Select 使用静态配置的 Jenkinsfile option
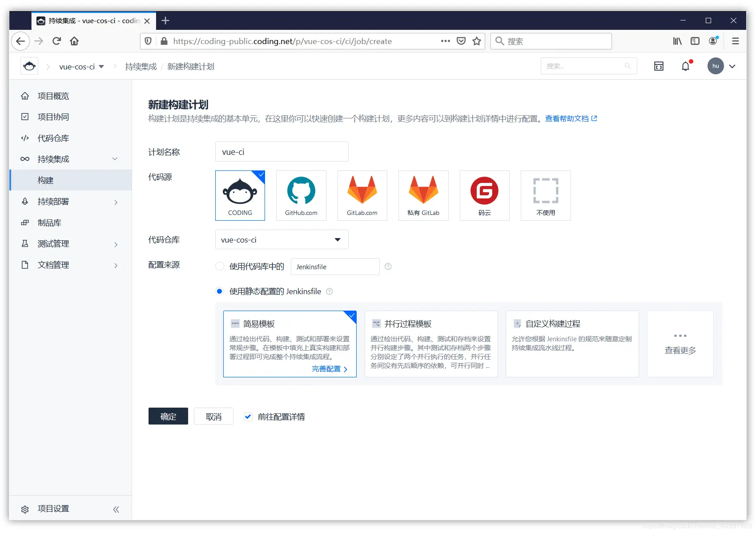Viewport: 756px width, 534px height. [219, 291]
